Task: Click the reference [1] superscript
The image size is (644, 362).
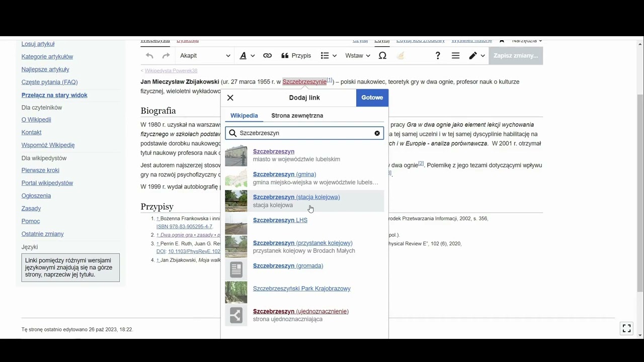Action: [330, 80]
